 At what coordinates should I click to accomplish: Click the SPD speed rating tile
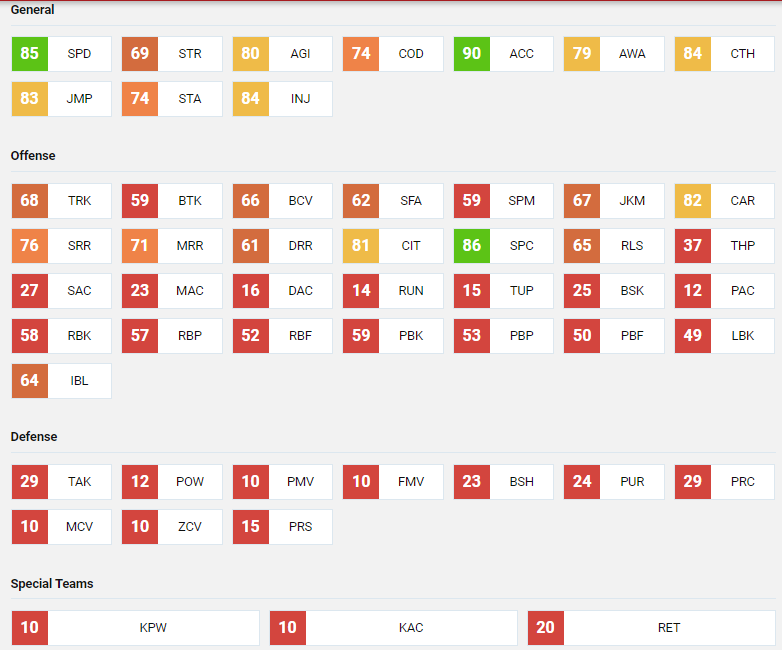61,54
